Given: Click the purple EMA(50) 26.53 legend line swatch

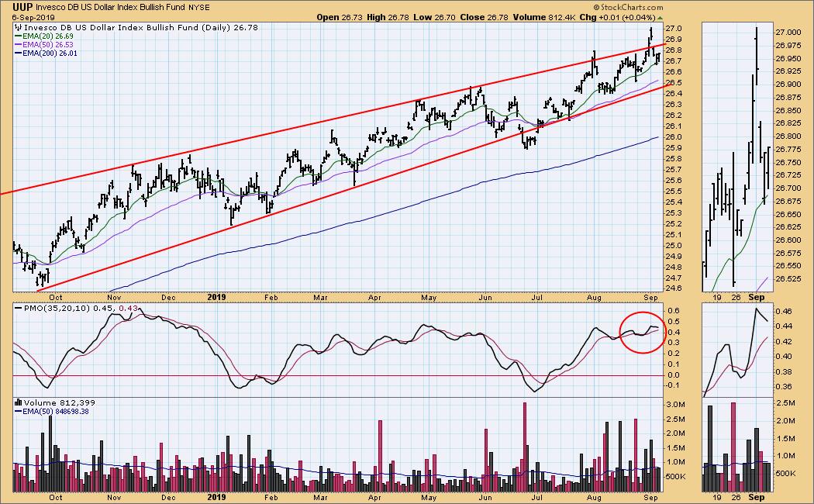Looking at the screenshot, I should pos(18,45).
